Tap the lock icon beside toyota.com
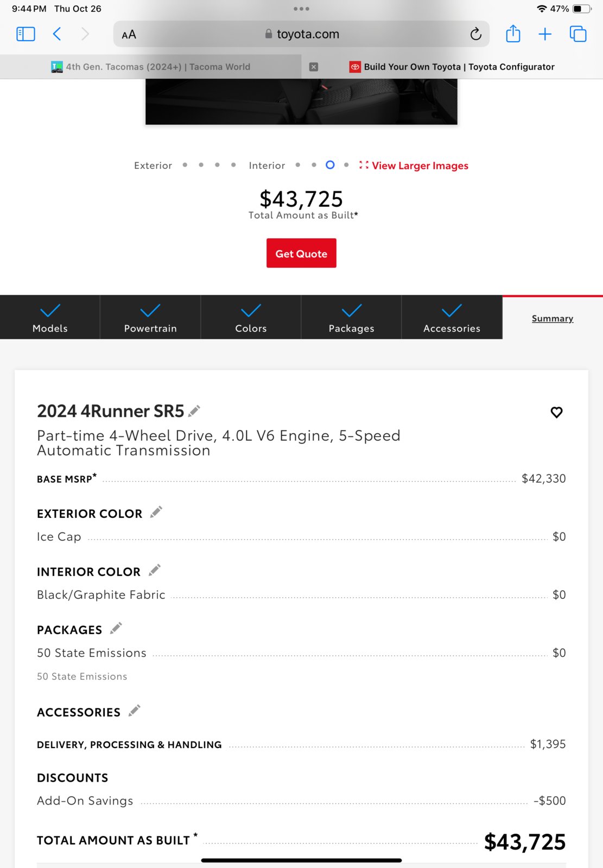Screen dimensions: 603x868 pyautogui.click(x=269, y=34)
